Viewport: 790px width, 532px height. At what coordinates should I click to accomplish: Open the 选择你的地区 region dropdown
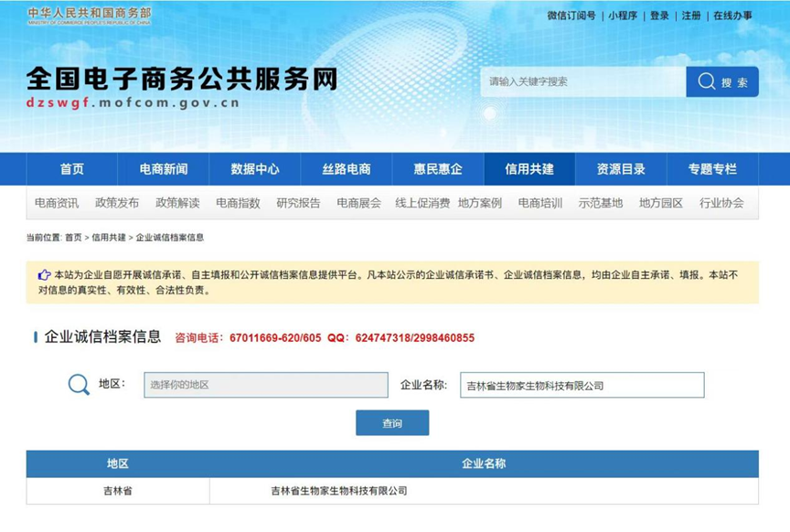pos(266,385)
